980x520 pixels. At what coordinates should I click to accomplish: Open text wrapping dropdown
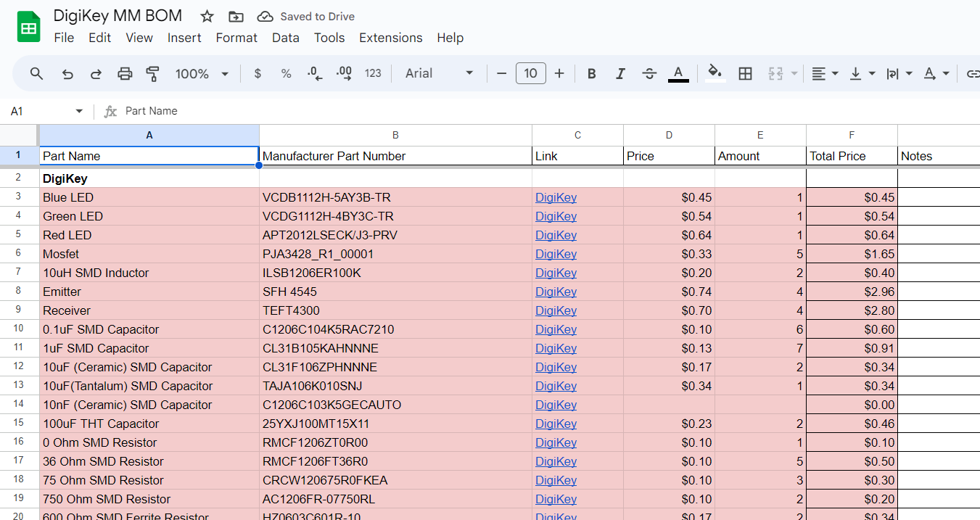[x=899, y=73]
